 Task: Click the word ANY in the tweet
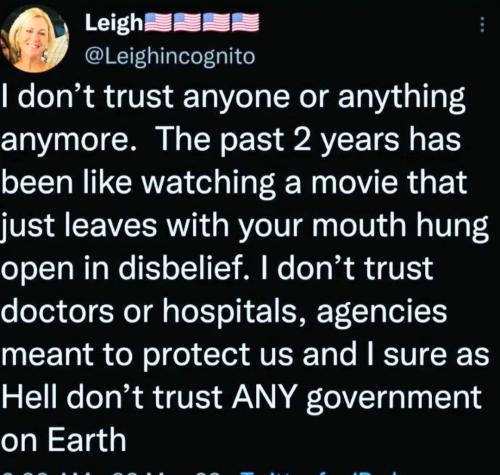tap(264, 397)
